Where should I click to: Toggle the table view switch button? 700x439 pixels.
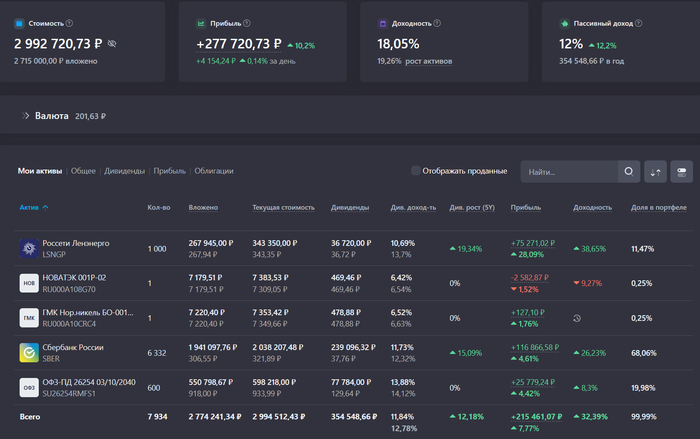pyautogui.click(x=681, y=171)
